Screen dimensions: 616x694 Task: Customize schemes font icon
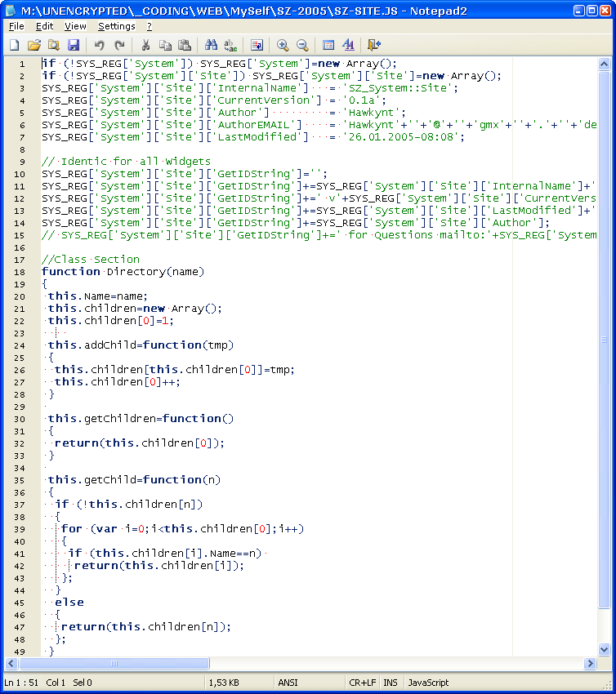click(x=348, y=45)
